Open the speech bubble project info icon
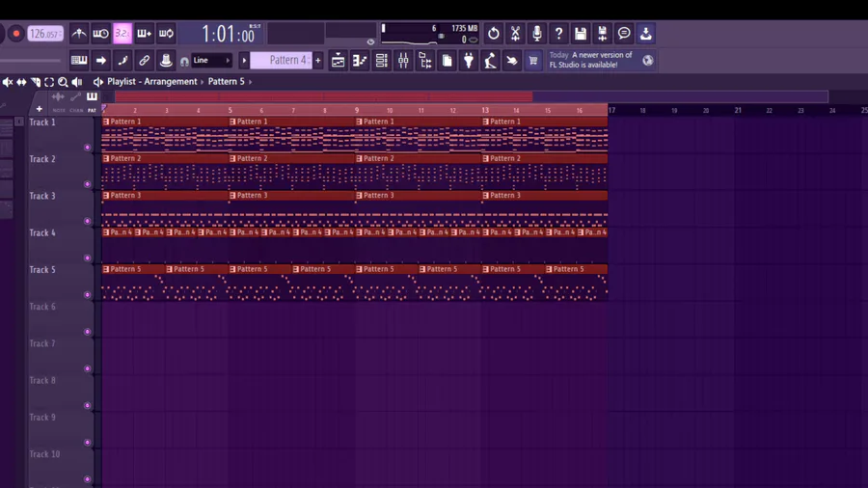Viewport: 868px width, 488px height. (x=624, y=34)
